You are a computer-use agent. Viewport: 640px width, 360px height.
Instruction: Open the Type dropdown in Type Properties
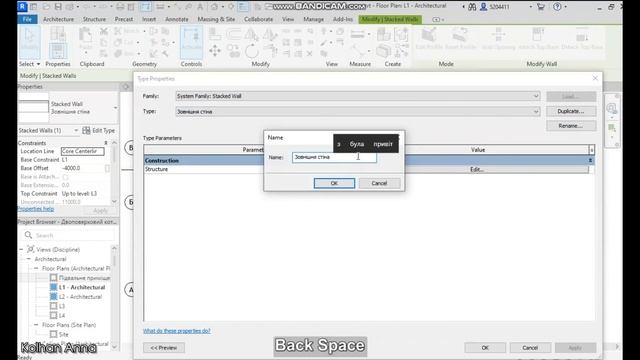click(536, 111)
